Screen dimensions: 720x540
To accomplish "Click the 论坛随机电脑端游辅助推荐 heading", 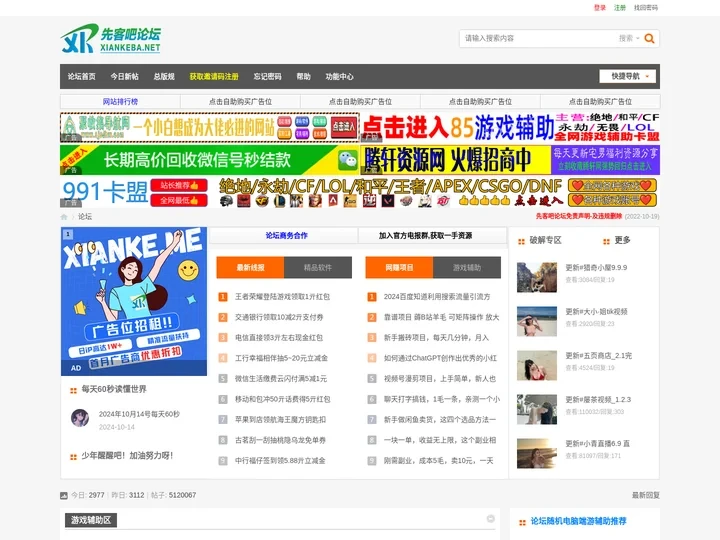I will pyautogui.click(x=578, y=521).
